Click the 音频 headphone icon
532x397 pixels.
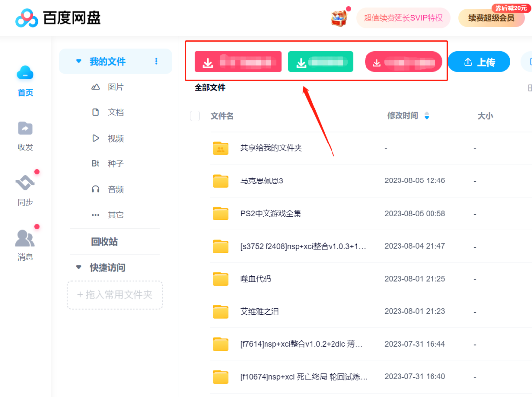point(96,189)
